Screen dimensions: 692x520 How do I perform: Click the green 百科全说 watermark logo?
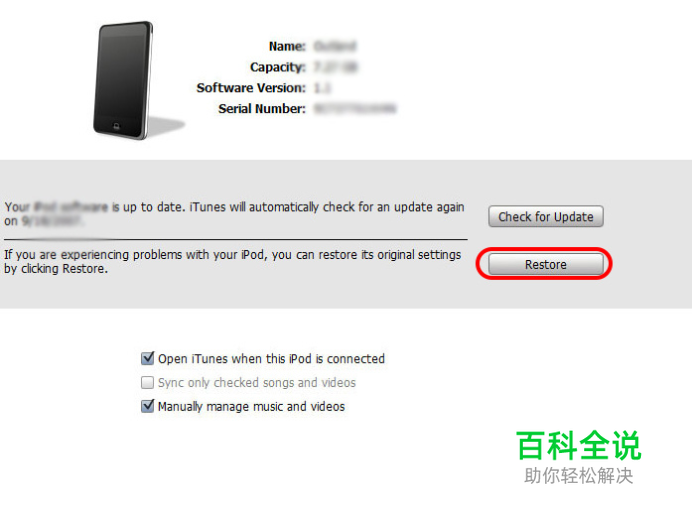(579, 446)
